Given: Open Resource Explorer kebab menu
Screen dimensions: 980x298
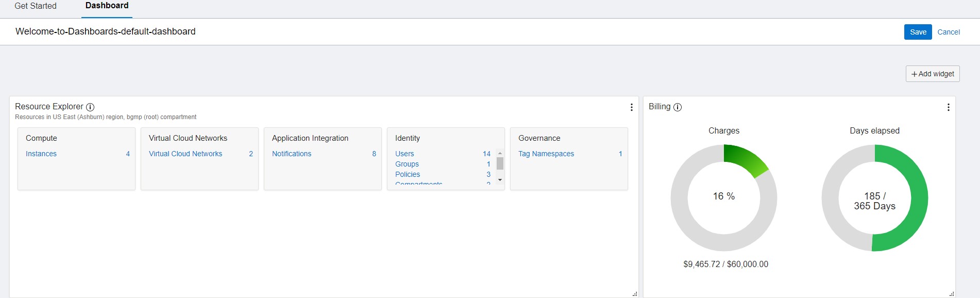Looking at the screenshot, I should pyautogui.click(x=631, y=107).
